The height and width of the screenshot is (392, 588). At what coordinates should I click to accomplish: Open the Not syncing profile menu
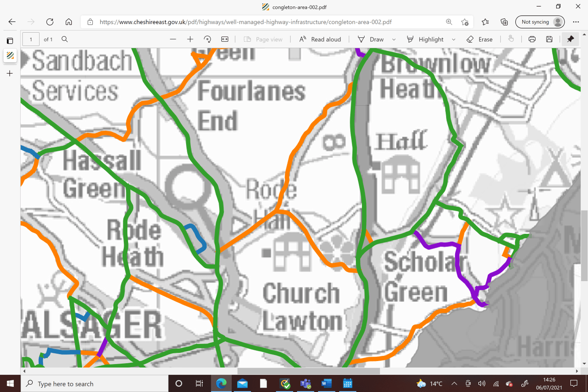(540, 22)
